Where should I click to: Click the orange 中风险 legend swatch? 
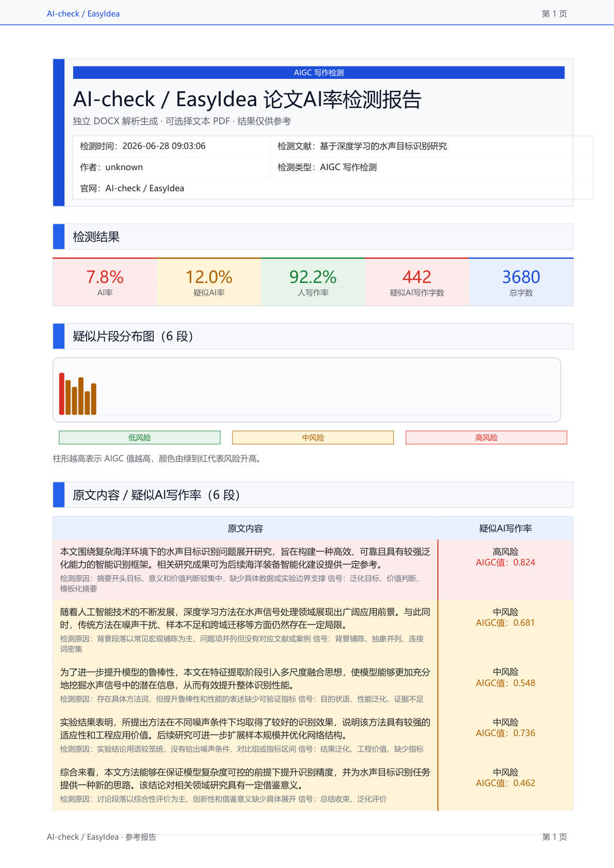click(x=313, y=438)
